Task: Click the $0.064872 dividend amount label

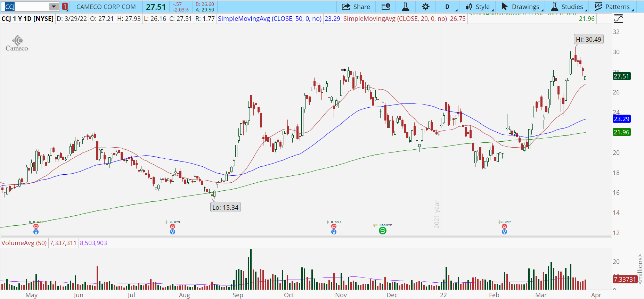Action: (x=382, y=225)
